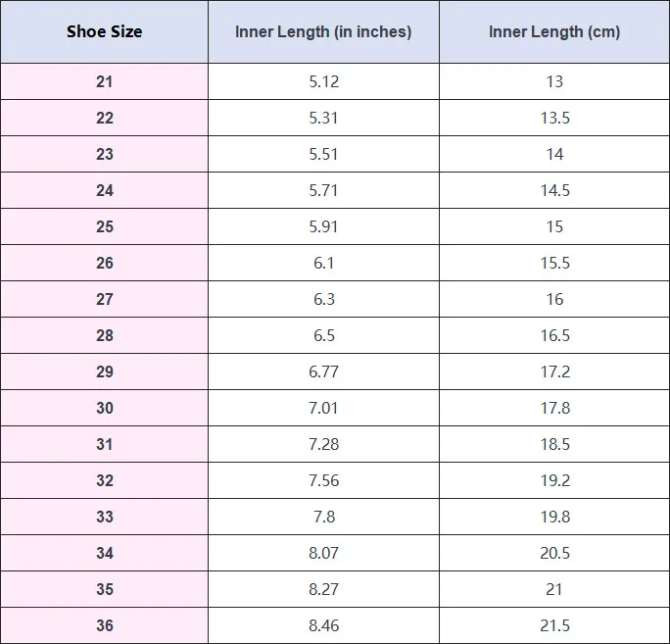This screenshot has width=670, height=644.
Task: Click the 6.5 inches cell
Action: click(323, 335)
